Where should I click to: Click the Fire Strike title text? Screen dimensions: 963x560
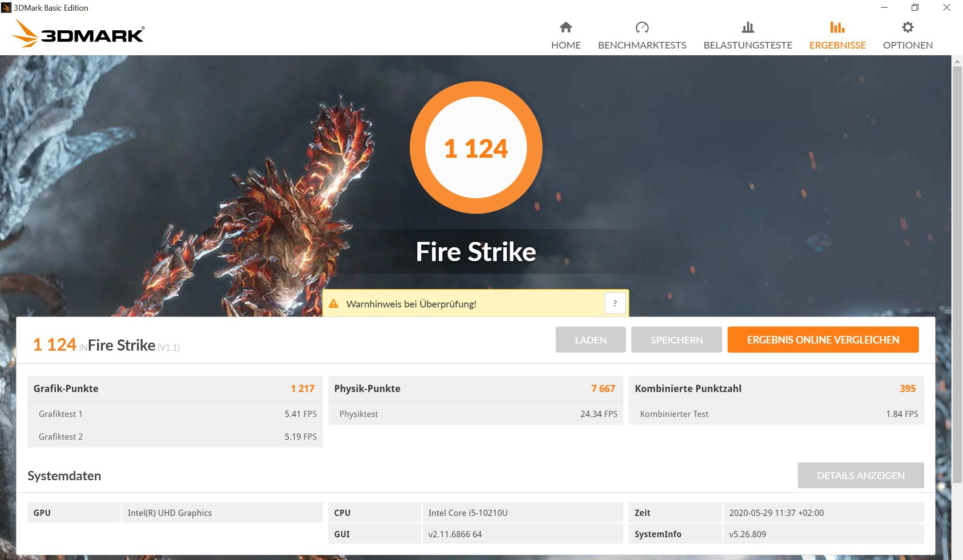pyautogui.click(x=476, y=252)
